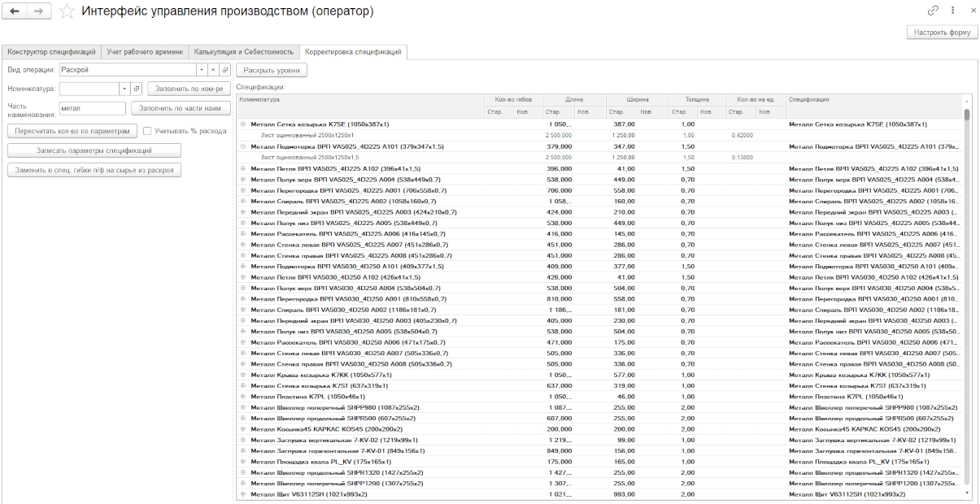Copy link to form via chain icon
This screenshot has height=504, width=980.
(933, 11)
